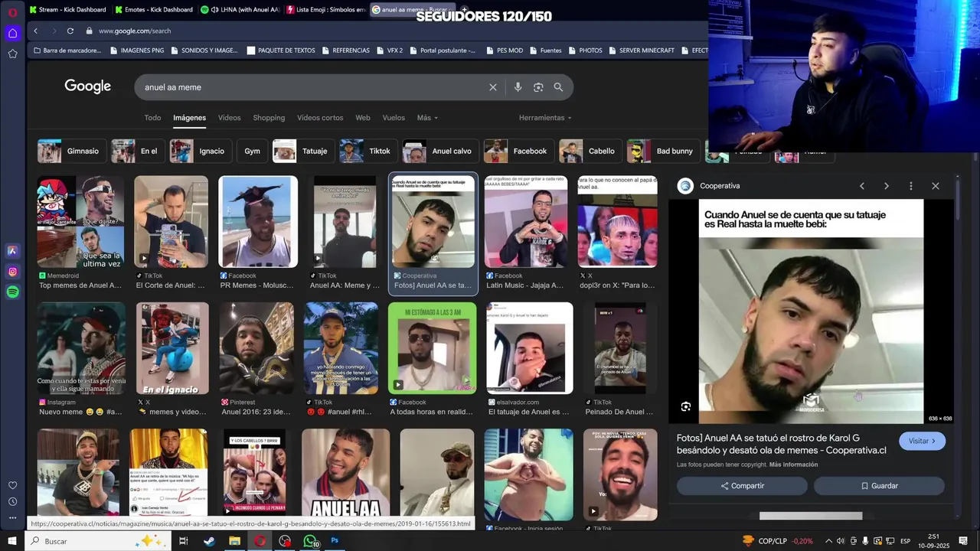
Task: Filter images by the Gimnasio chip
Action: [70, 151]
